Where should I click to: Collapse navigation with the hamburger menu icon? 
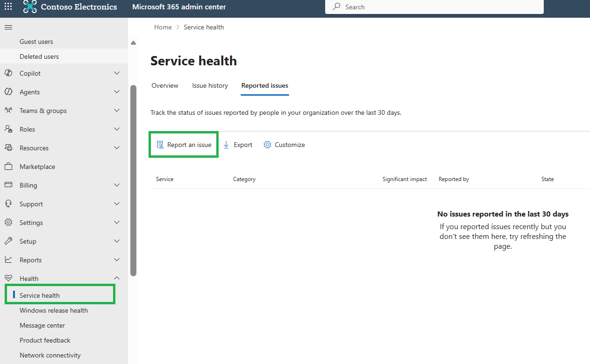[x=8, y=27]
